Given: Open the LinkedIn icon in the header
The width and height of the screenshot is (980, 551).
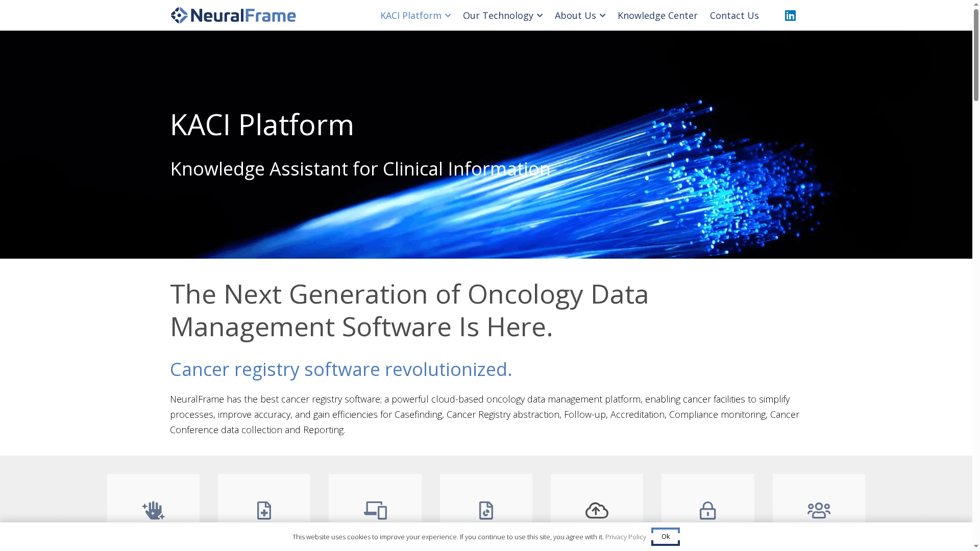Looking at the screenshot, I should tap(790, 15).
